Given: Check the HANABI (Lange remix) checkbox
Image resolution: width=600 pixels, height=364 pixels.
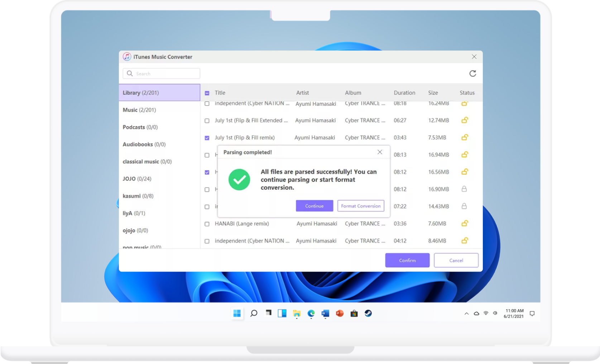Looking at the screenshot, I should (207, 224).
